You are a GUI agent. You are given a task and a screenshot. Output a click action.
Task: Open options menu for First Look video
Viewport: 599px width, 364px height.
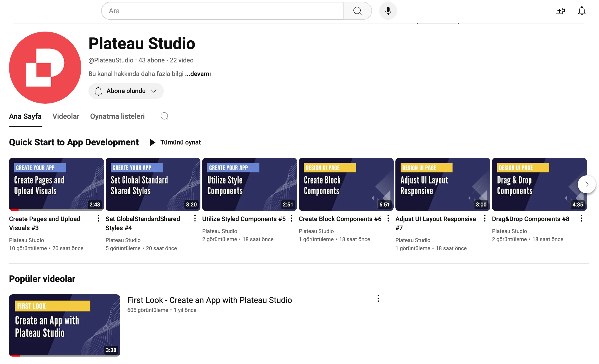pyautogui.click(x=378, y=298)
